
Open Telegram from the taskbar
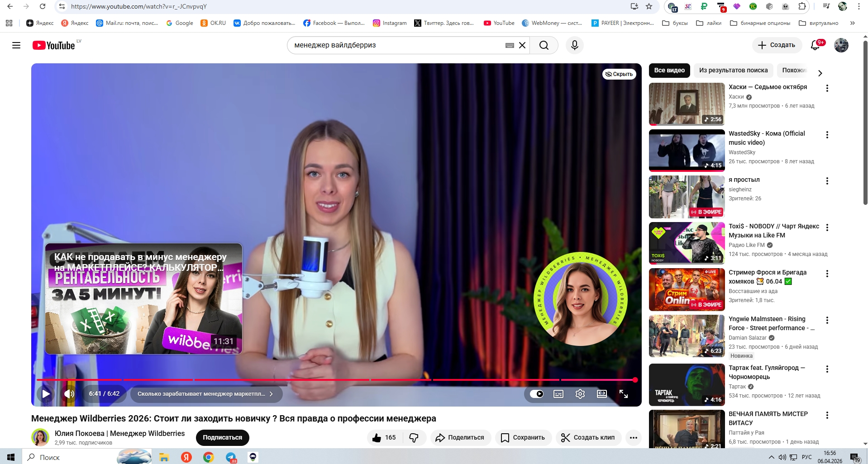click(231, 457)
